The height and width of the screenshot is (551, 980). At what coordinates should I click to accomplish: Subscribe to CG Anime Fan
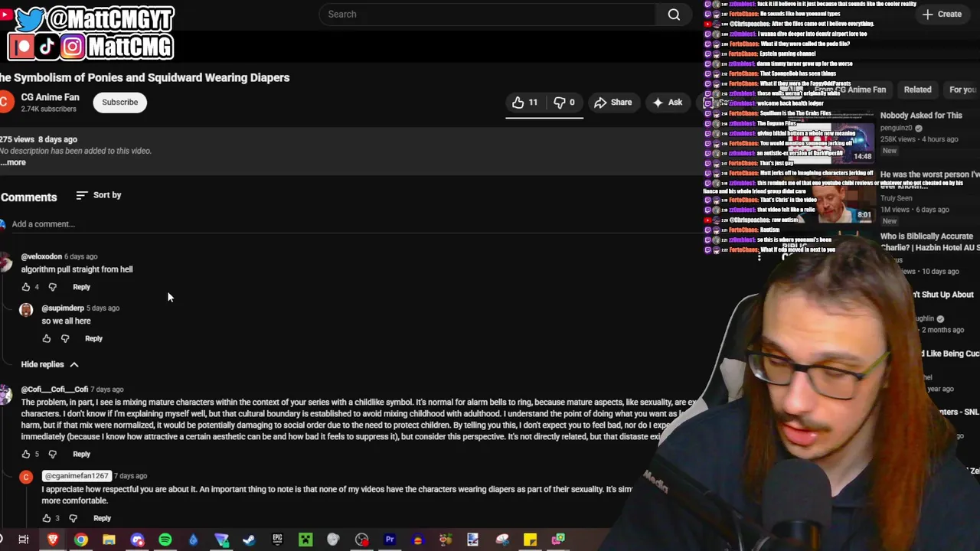click(120, 103)
